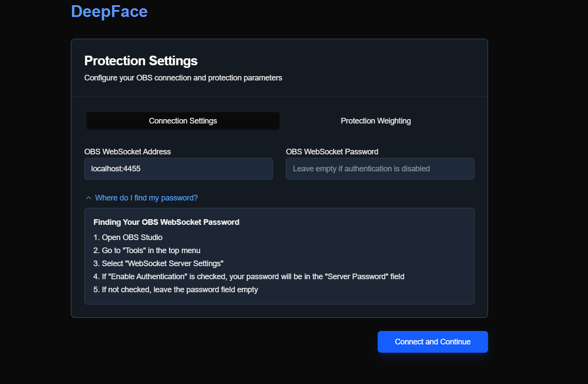Click the "OBS WebSocket Password" field label
The height and width of the screenshot is (384, 588).
(x=332, y=152)
